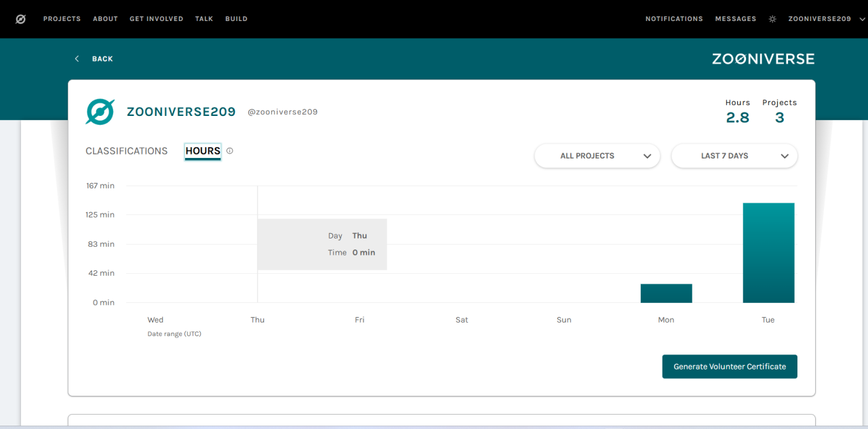Click the 83 min axis label

coord(102,244)
